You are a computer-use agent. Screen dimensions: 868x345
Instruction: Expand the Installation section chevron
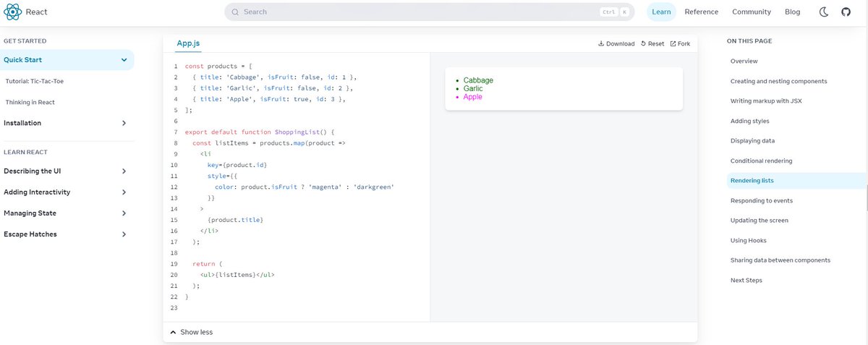tap(124, 123)
